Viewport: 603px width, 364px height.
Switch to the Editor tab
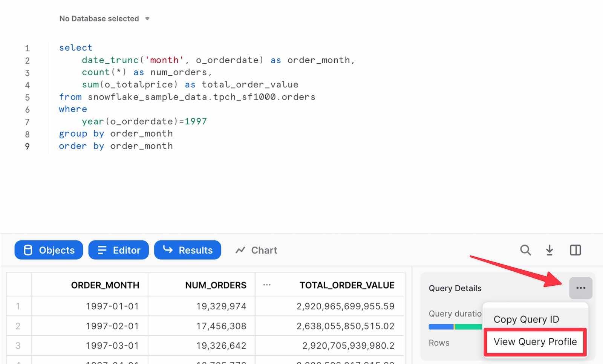[118, 250]
